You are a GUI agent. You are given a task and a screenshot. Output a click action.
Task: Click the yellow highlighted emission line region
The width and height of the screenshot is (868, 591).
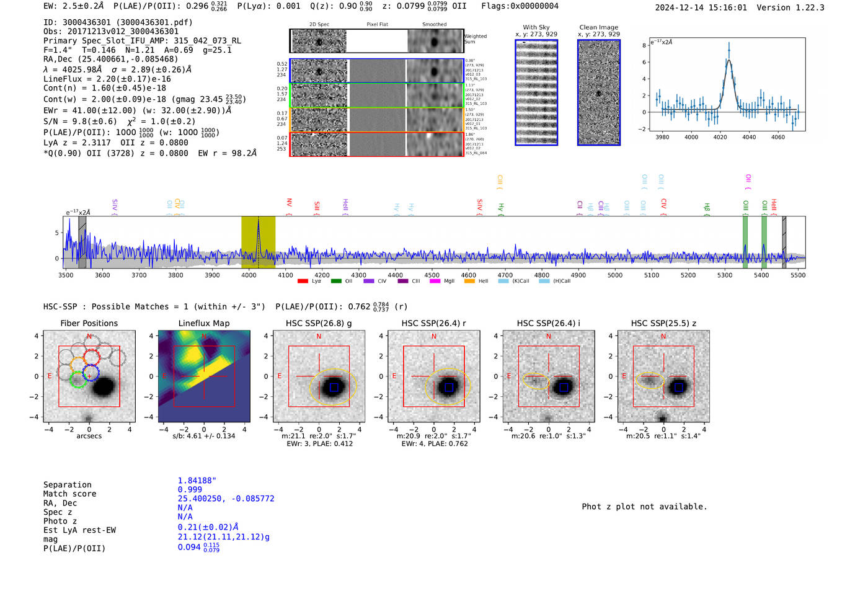point(258,242)
